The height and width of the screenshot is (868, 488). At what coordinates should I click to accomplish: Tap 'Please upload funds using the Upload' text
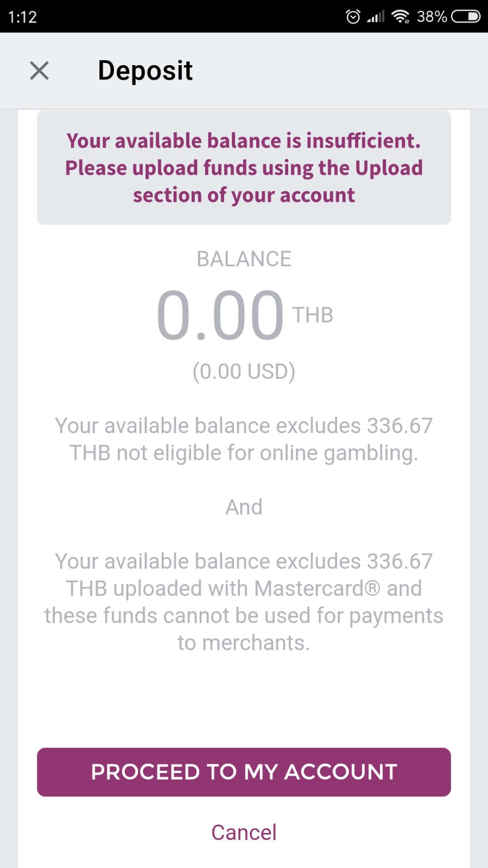(x=244, y=168)
